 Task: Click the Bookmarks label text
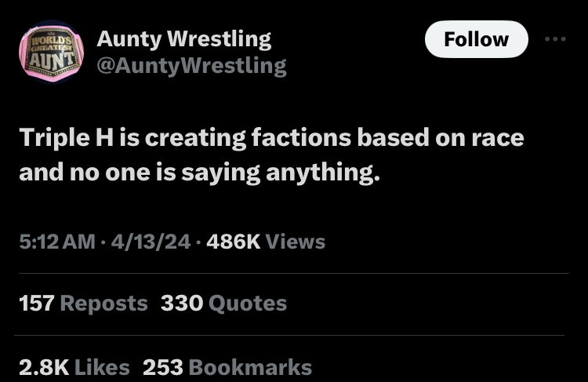coord(250,366)
